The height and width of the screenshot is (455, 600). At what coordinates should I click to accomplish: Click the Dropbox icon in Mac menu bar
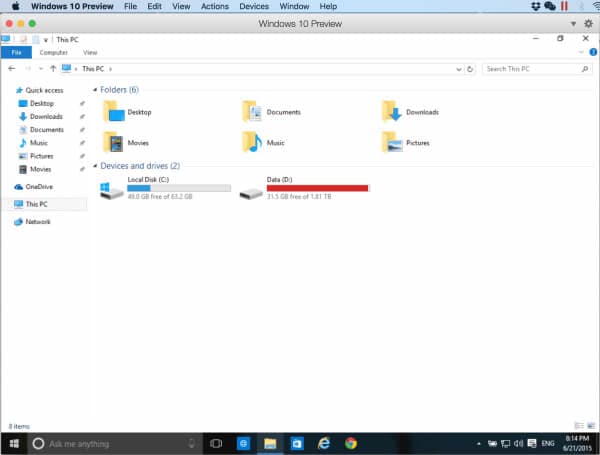tap(536, 6)
